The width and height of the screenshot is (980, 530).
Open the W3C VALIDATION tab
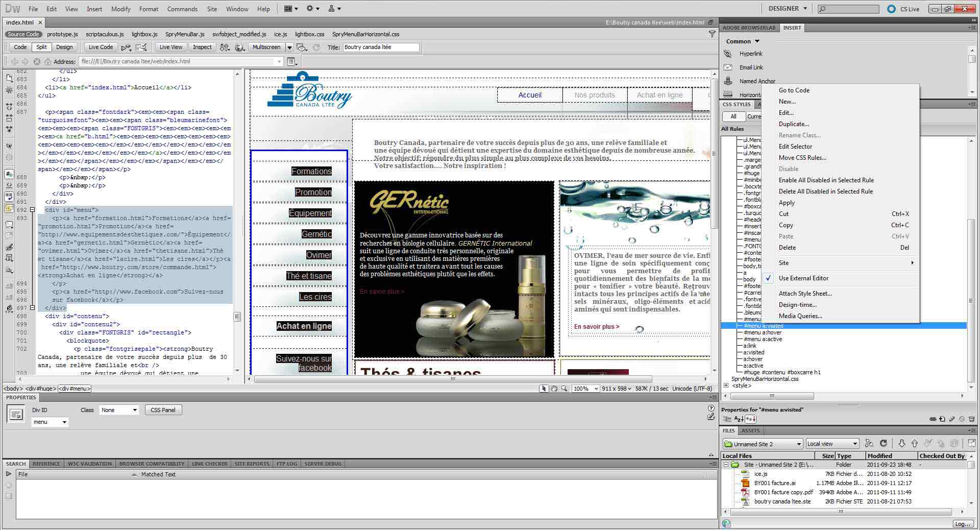(90, 464)
